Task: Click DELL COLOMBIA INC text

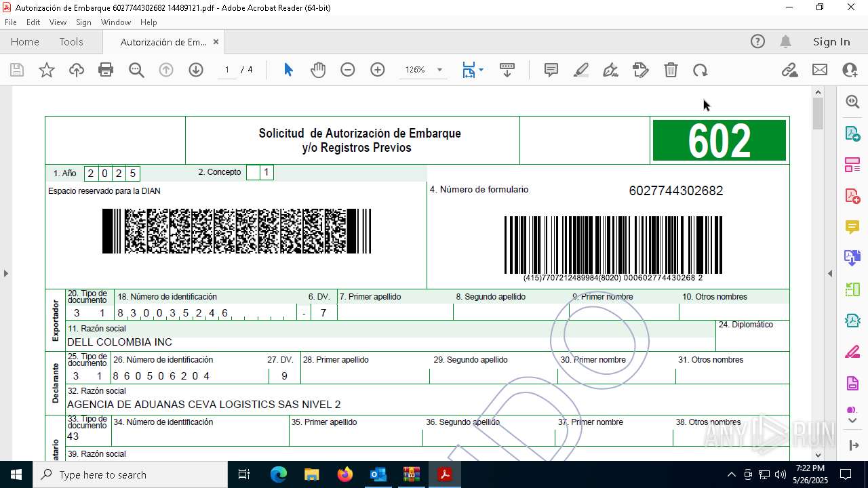Action: (119, 342)
